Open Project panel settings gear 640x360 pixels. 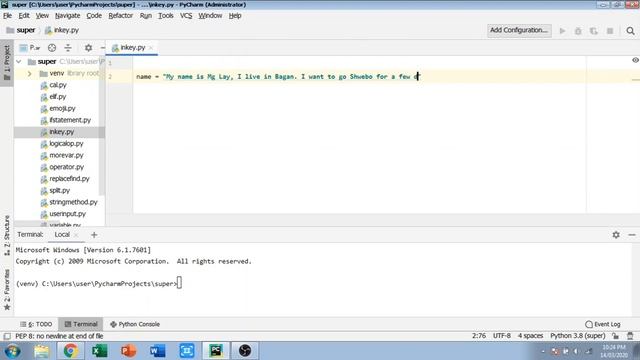tap(88, 48)
